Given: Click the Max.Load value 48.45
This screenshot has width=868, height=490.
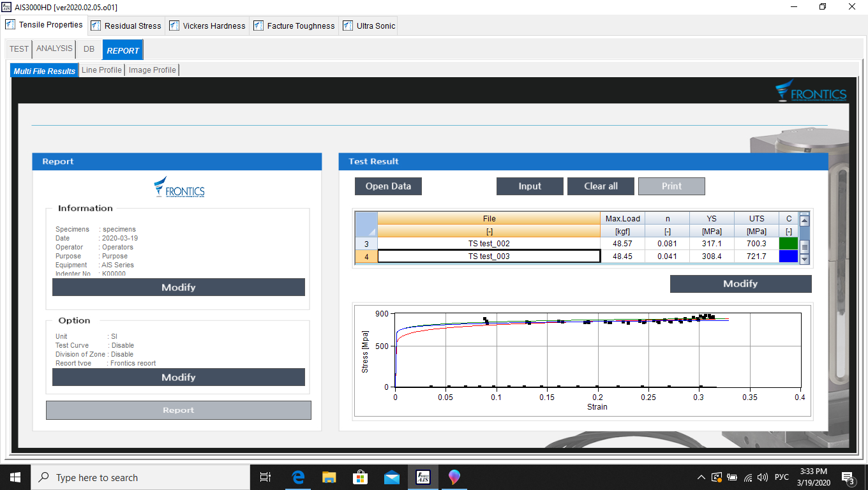Looking at the screenshot, I should click(623, 256).
